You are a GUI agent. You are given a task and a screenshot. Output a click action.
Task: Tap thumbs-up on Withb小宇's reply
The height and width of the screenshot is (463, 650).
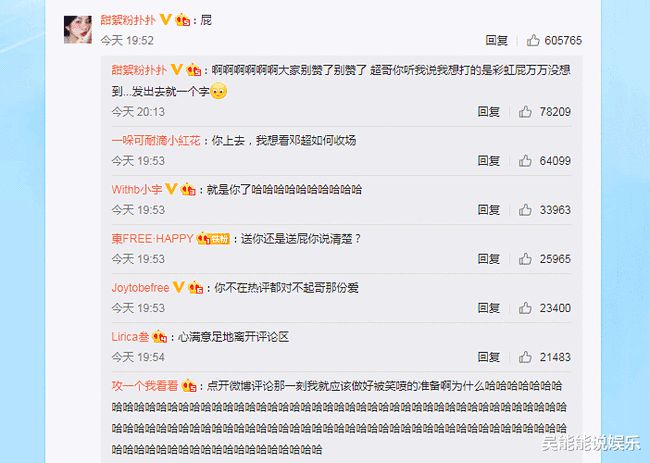click(x=525, y=210)
